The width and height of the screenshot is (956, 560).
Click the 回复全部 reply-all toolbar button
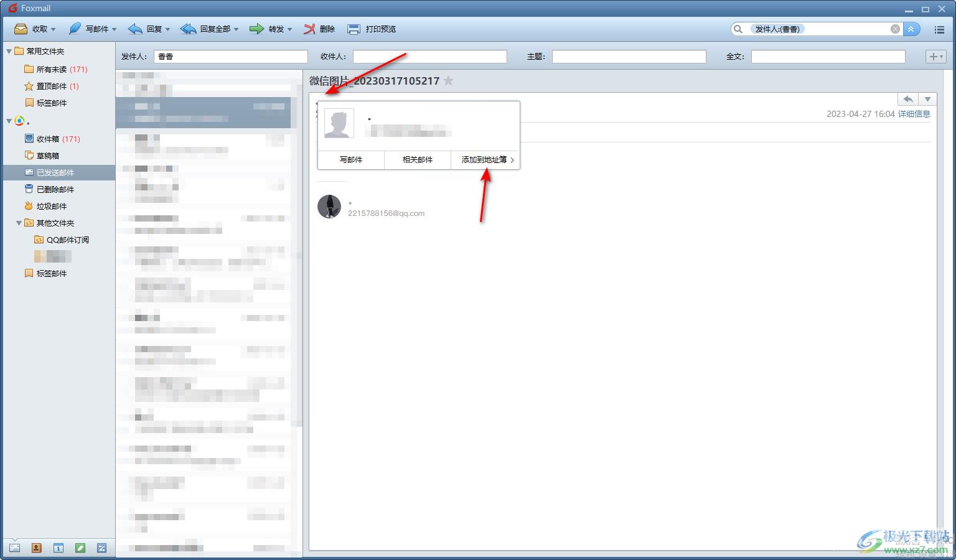[205, 29]
